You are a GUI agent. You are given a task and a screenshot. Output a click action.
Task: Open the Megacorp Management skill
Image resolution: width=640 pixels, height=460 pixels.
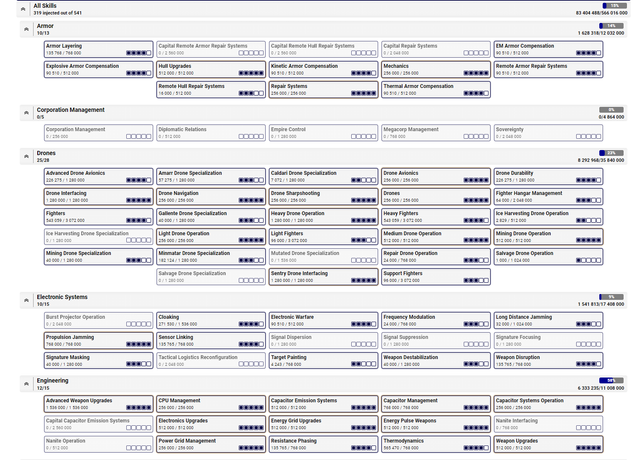click(x=436, y=133)
